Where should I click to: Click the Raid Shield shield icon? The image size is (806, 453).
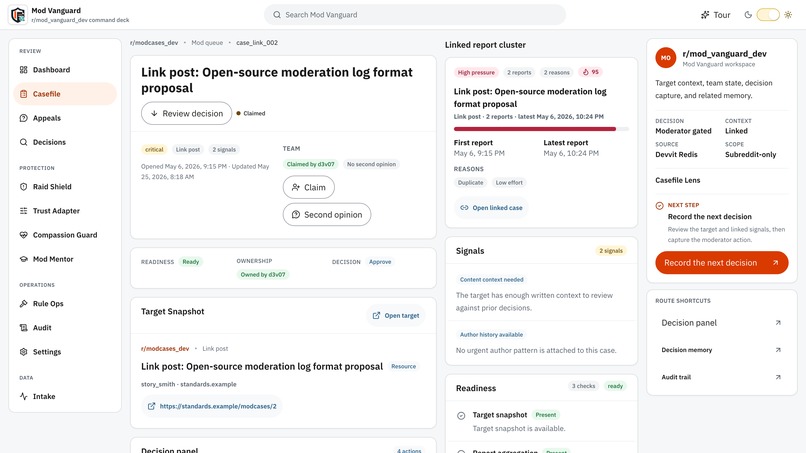tap(24, 187)
